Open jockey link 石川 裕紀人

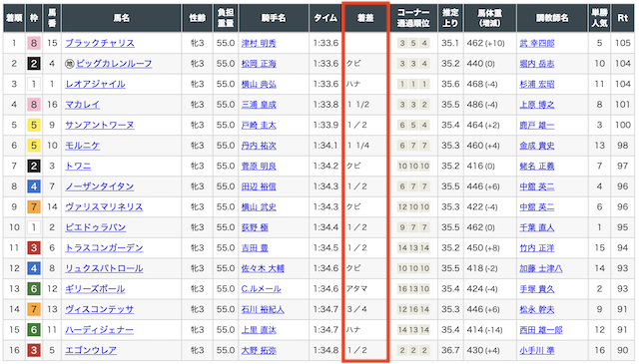click(x=263, y=309)
